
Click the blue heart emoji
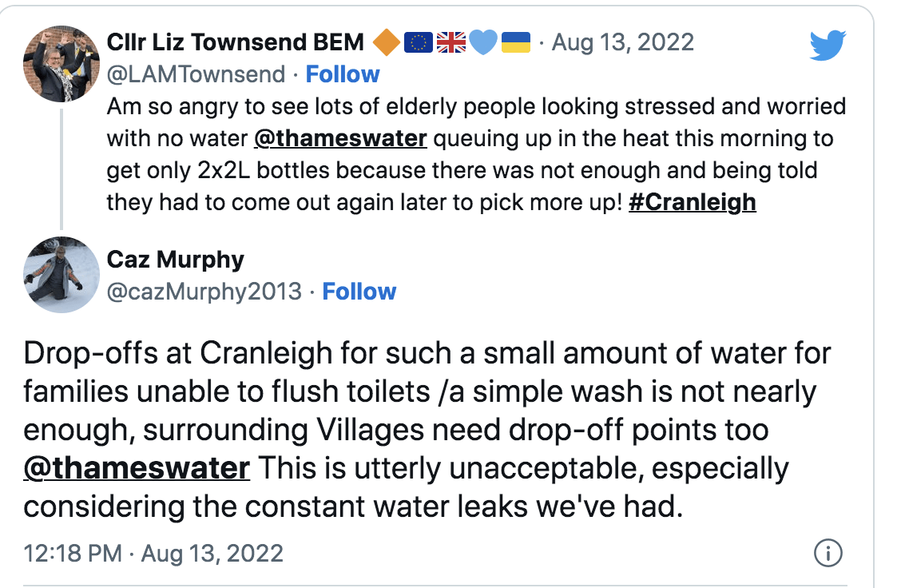(483, 42)
